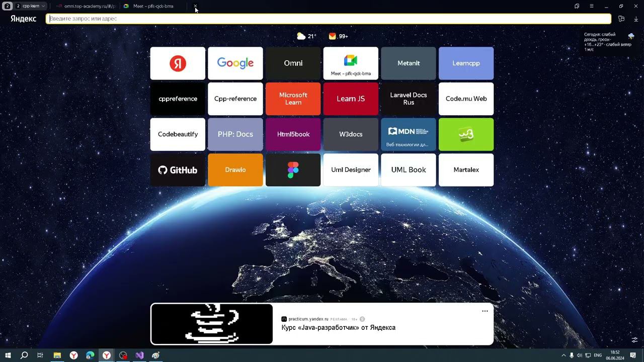The height and width of the screenshot is (362, 644).
Task: Open the three-dot menu on the ad card
Action: coord(485,311)
